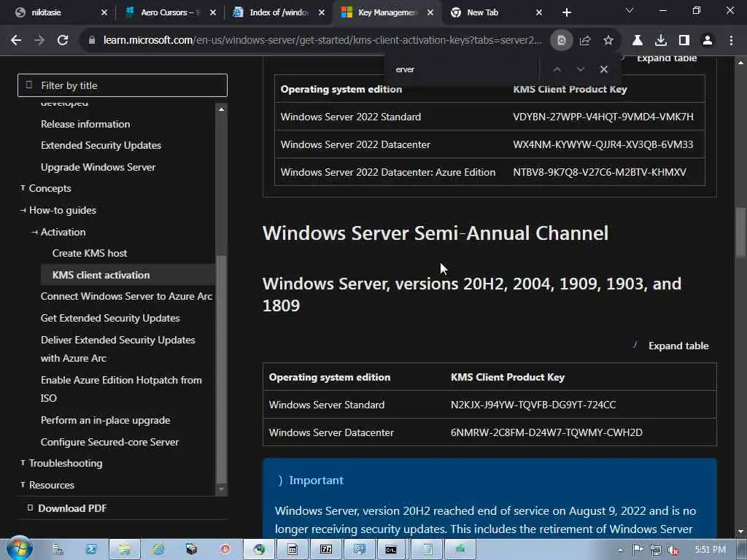Viewport: 747px width, 560px height.
Task: Open the Upgrade Windows Server article
Action: 98,167
